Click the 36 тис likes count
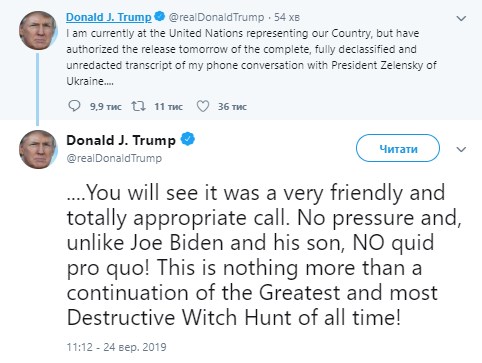 tap(232, 107)
